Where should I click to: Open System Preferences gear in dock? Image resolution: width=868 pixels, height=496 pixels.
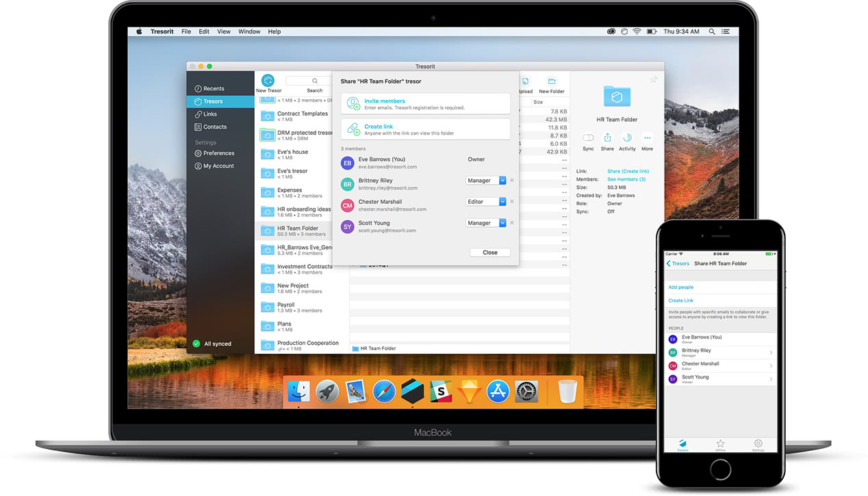[x=526, y=391]
